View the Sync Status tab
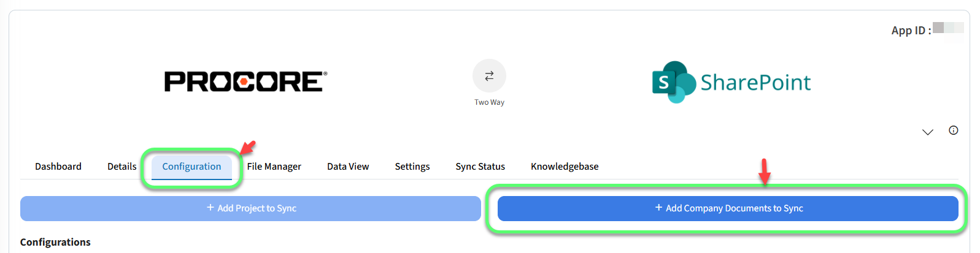The image size is (980, 253). click(x=480, y=167)
